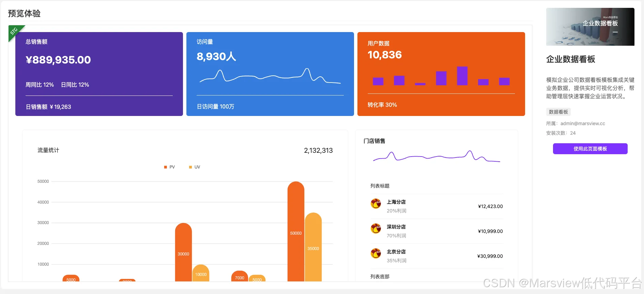Click the 8,930人 visits figure
Screen dimensions: 644x294
click(216, 56)
